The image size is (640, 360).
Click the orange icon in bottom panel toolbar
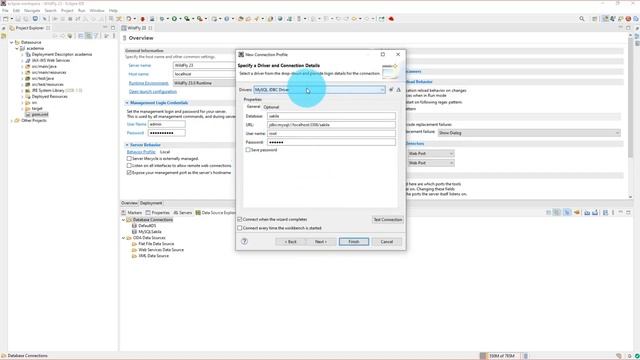click(577, 213)
